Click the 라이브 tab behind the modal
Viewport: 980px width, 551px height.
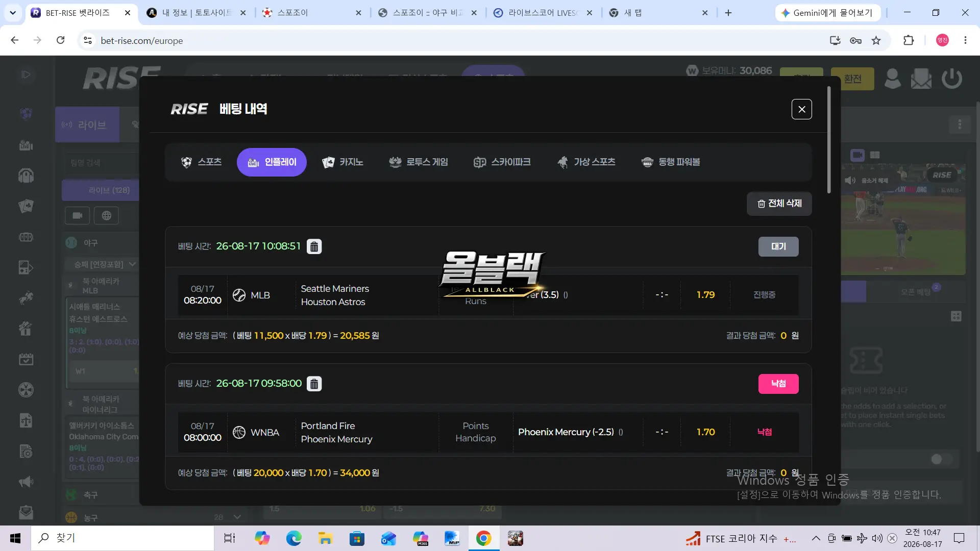(x=87, y=124)
